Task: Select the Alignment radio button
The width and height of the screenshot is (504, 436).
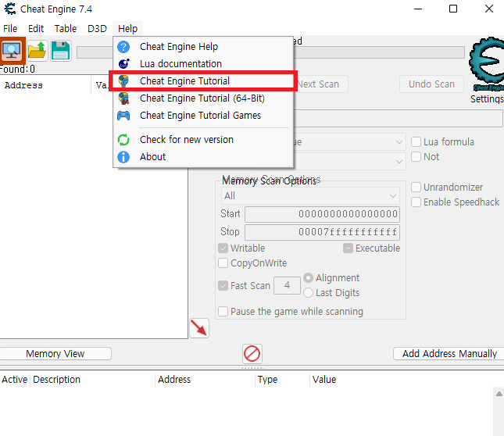Action: pos(308,277)
